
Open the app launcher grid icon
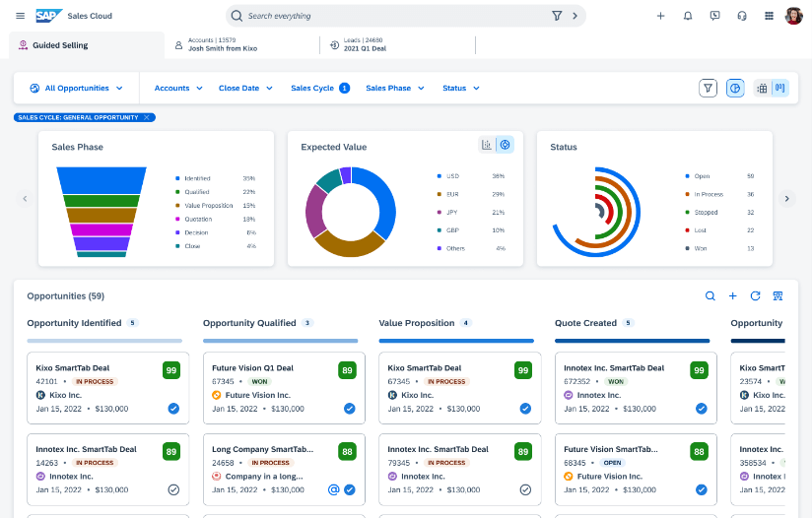[x=769, y=16]
